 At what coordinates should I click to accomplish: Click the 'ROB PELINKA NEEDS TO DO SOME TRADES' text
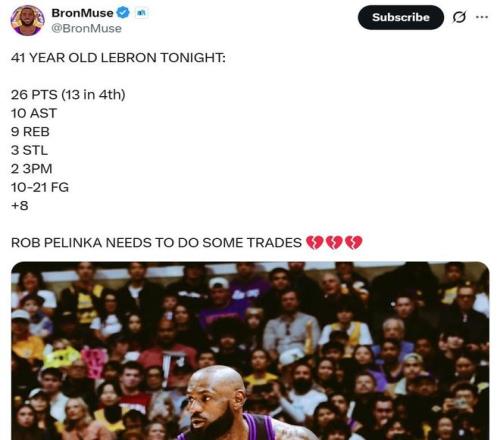pos(156,243)
